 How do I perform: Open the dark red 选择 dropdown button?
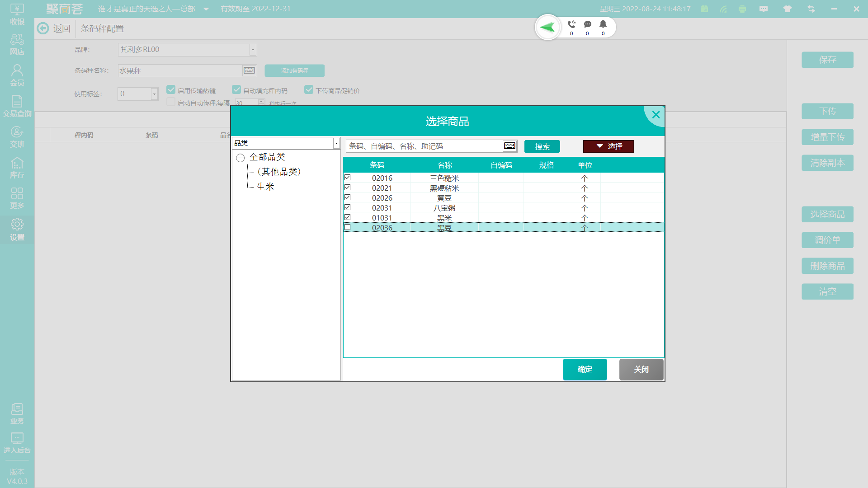[x=609, y=146]
